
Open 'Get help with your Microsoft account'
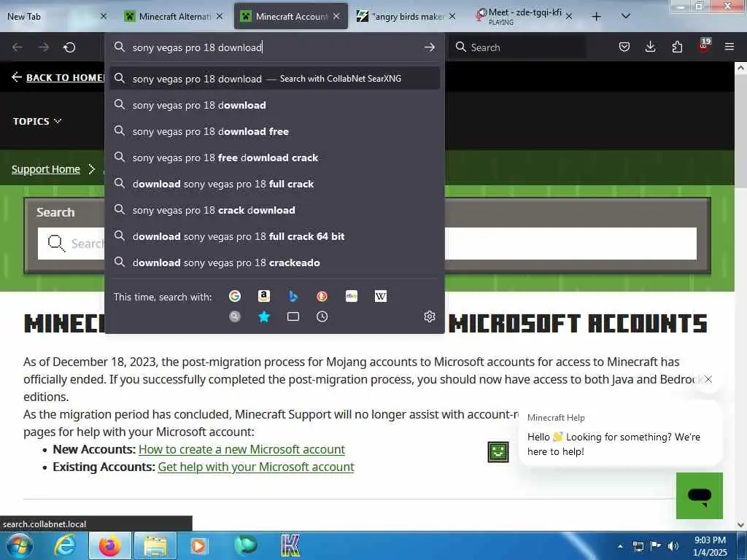pyautogui.click(x=256, y=467)
